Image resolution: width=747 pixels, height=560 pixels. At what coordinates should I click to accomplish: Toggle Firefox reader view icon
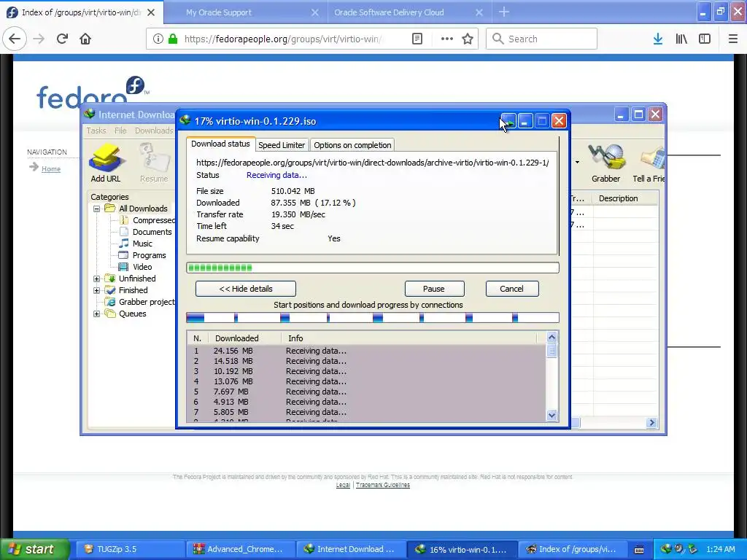[x=417, y=39]
